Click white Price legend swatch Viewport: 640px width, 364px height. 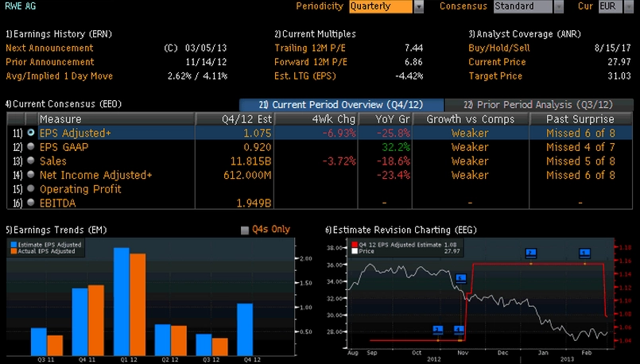click(x=355, y=251)
